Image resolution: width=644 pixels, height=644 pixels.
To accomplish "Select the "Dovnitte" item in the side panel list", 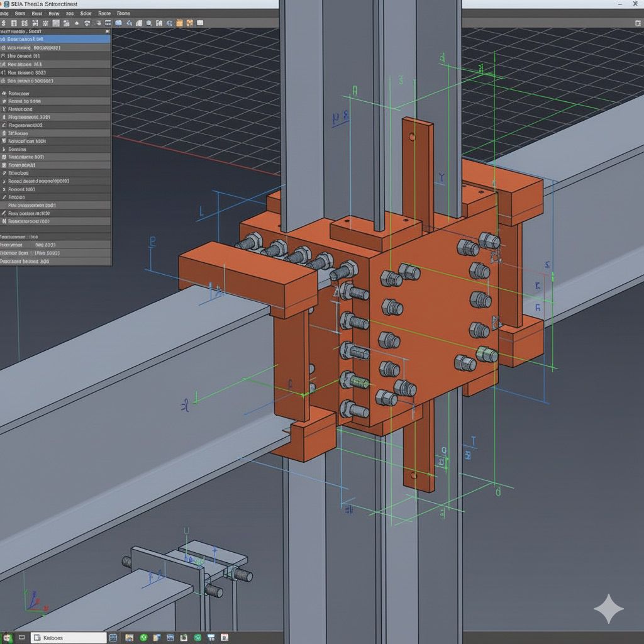I will [17, 149].
